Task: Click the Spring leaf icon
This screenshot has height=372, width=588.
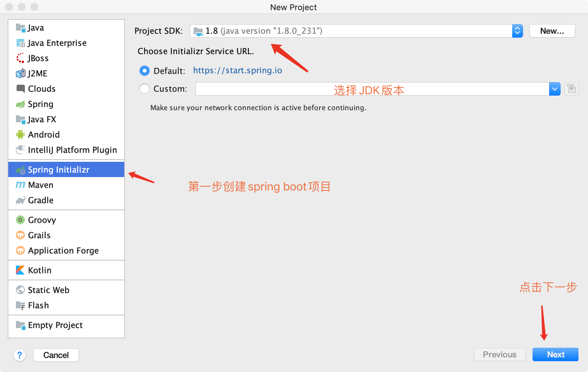Action: click(20, 104)
